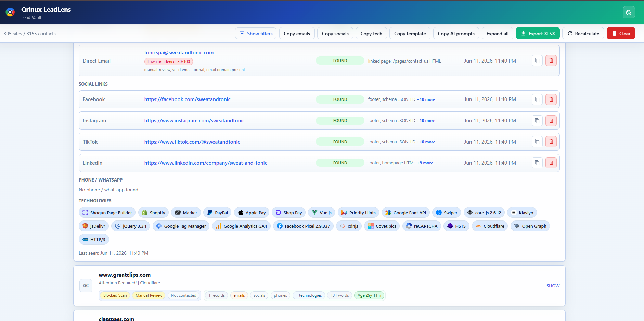Click the GC avatar for greatclips
The width and height of the screenshot is (644, 321).
coord(86,286)
